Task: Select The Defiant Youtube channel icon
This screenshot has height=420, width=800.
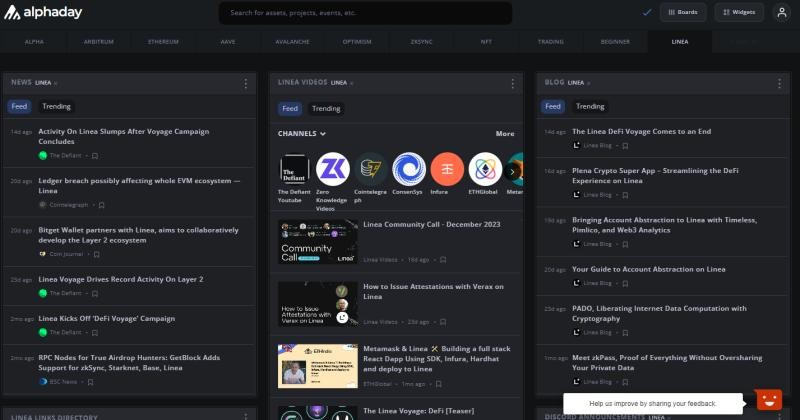Action: click(294, 169)
